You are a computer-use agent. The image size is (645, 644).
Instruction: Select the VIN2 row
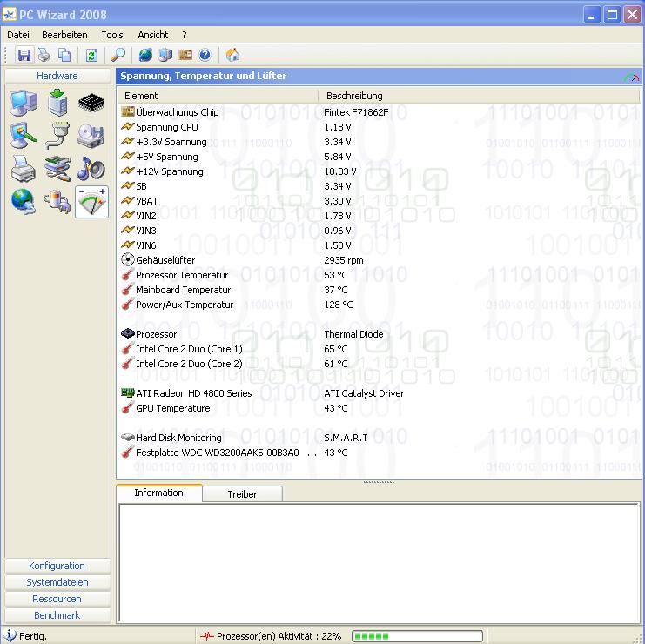point(379,216)
